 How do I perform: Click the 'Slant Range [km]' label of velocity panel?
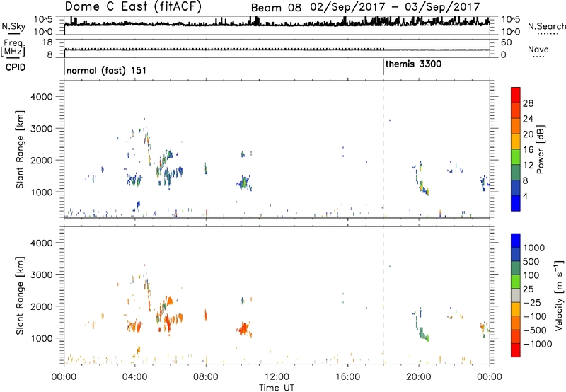[20, 296]
